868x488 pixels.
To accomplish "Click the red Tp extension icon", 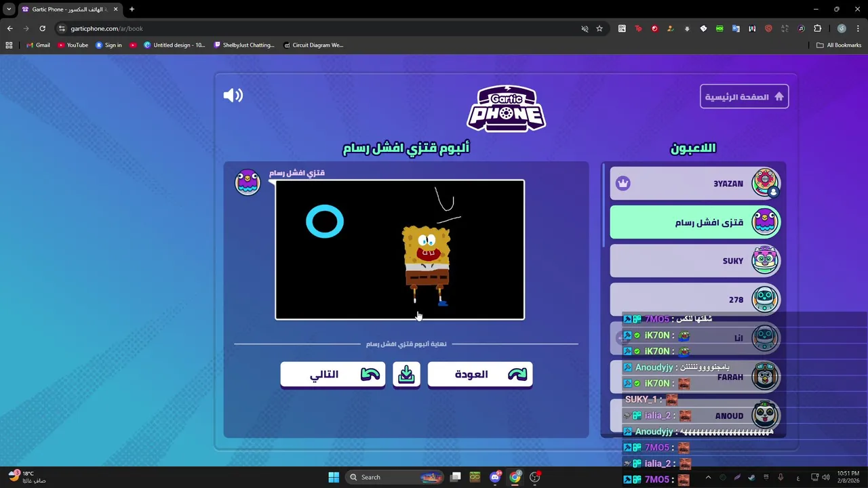I will (638, 28).
